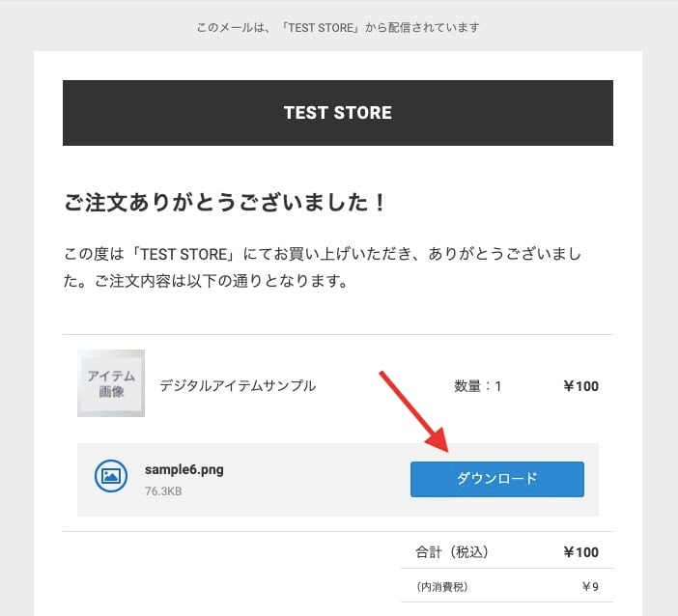Click the 数量:1 quantity label
678x616 pixels.
tap(477, 386)
